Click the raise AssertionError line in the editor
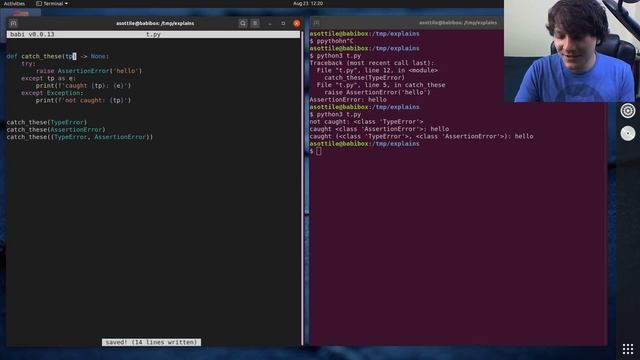Image resolution: width=640 pixels, height=360 pixels. [x=89, y=71]
